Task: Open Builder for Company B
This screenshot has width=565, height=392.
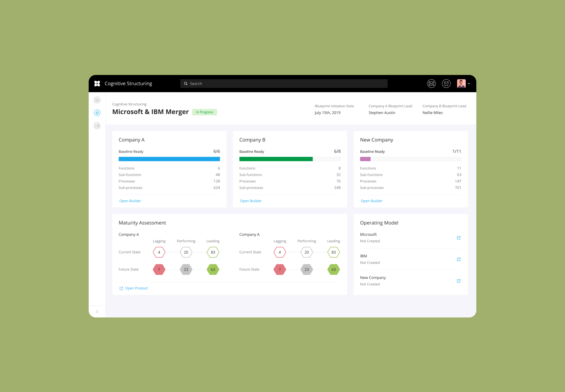Action: click(x=251, y=201)
